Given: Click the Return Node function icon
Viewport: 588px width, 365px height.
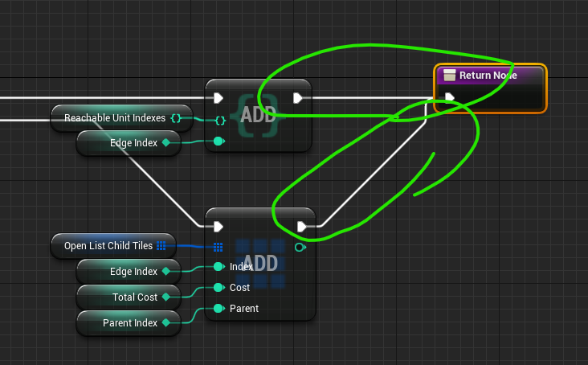Looking at the screenshot, I should coord(449,76).
